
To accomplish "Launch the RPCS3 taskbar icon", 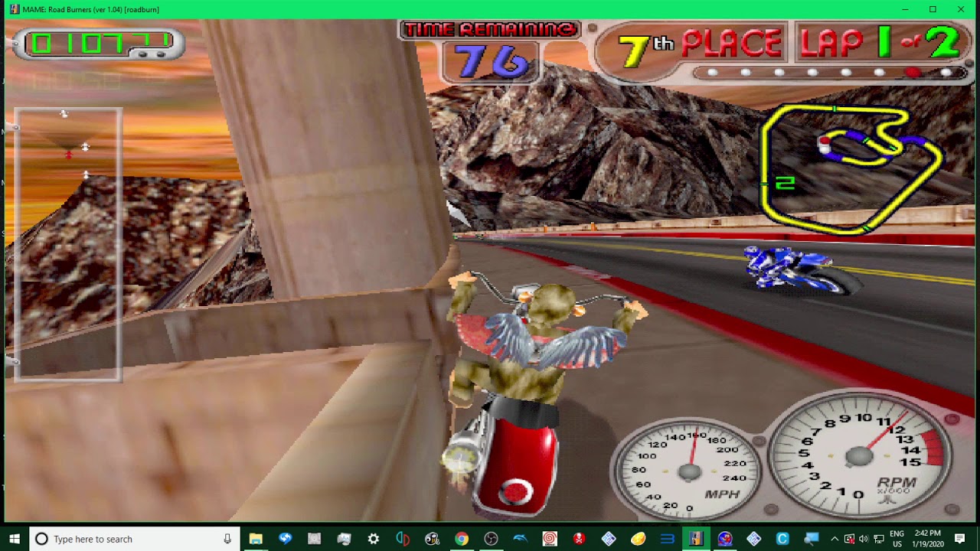I will pos(667,539).
